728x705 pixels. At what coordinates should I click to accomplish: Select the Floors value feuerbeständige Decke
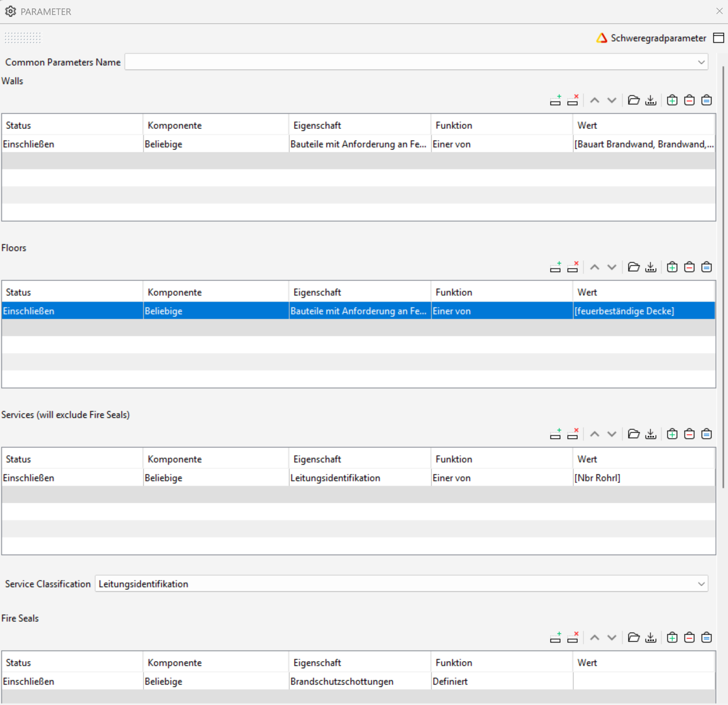pos(644,311)
